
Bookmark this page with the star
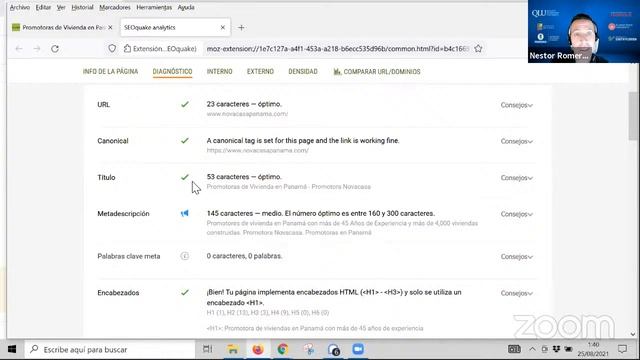click(x=478, y=49)
